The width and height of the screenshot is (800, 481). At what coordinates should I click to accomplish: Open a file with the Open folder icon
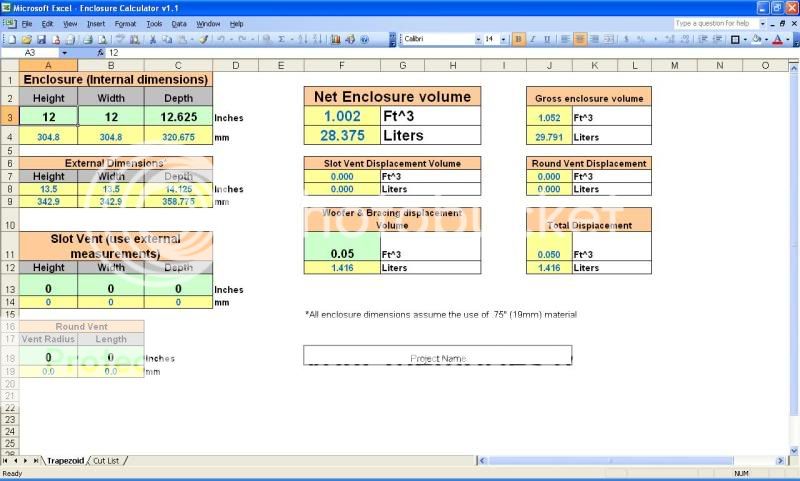(26, 39)
